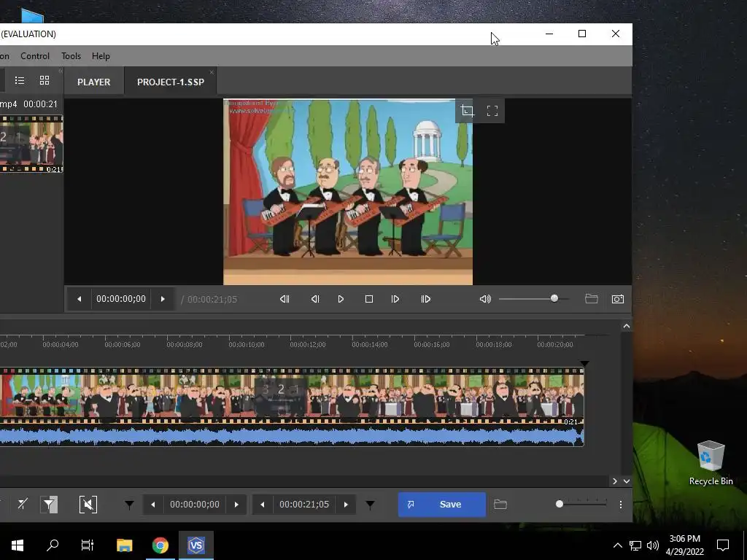The height and width of the screenshot is (560, 747).
Task: Open output folder next to Save
Action: (500, 505)
